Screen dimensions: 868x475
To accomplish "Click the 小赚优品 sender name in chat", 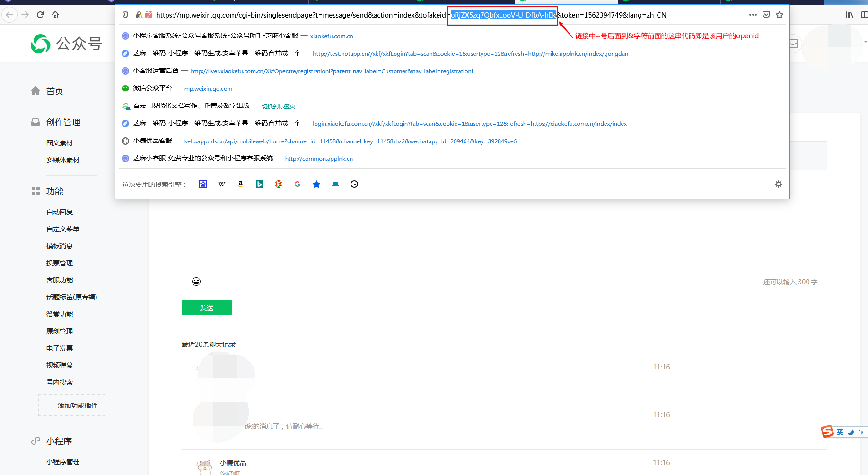I will (233, 463).
